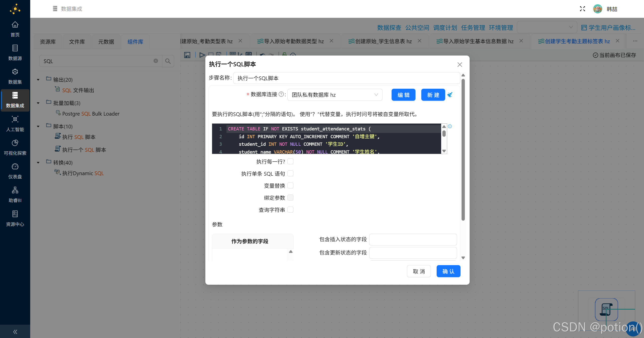Click the user avatar 韩喆
Screen dimensions: 644x338
[598, 9]
